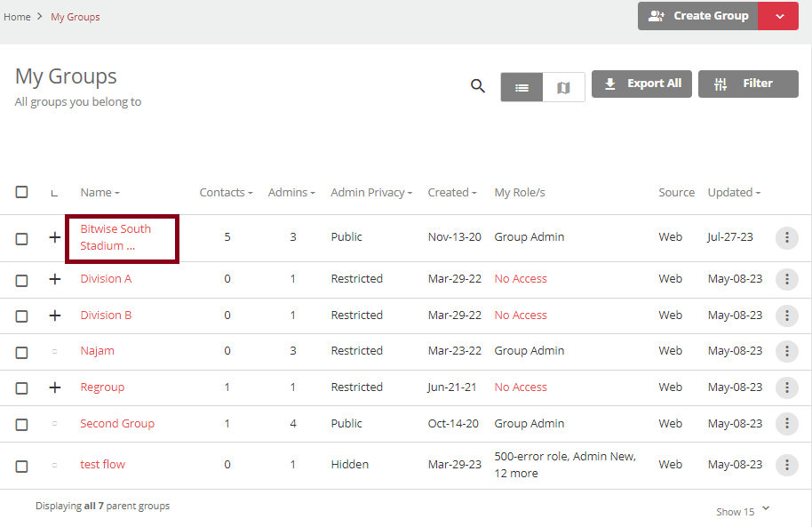Check the Regroup row checkbox
Image resolution: width=812 pixels, height=527 pixels.
click(21, 388)
